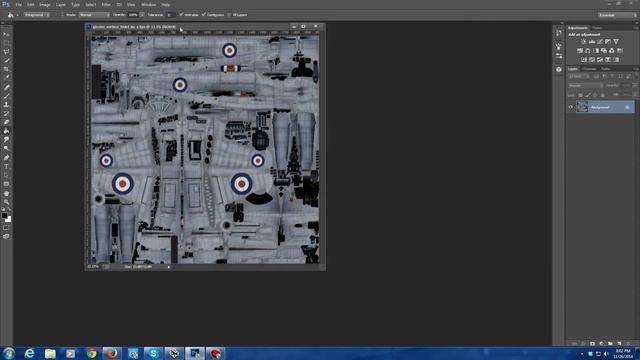640x360 pixels.
Task: Open the History panel icon
Action: (x=559, y=33)
